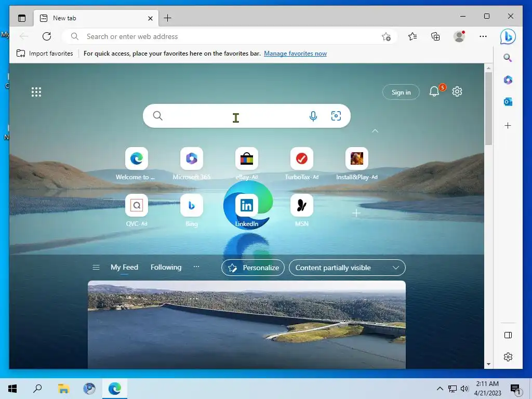Follow the Manage favorites now link
This screenshot has height=399, width=532.
(295, 54)
